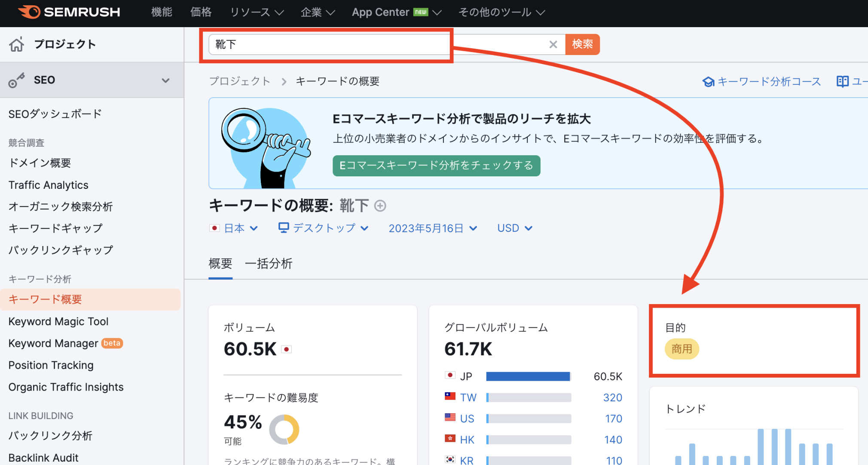The width and height of the screenshot is (868, 465).
Task: Click the 45% difficulty value
Action: pyautogui.click(x=243, y=422)
